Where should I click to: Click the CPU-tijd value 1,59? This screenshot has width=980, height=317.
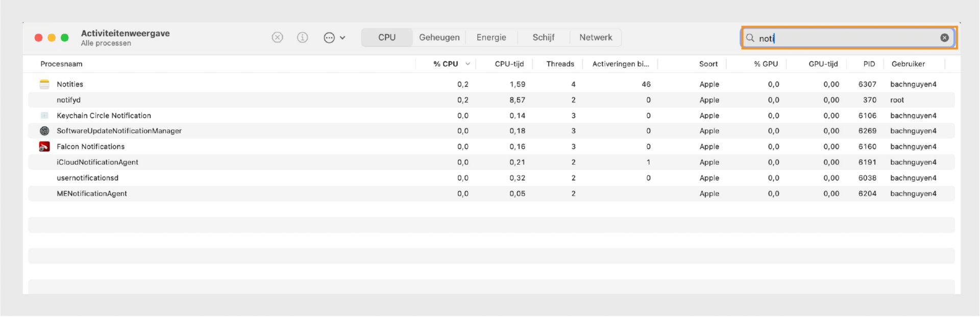pyautogui.click(x=517, y=84)
